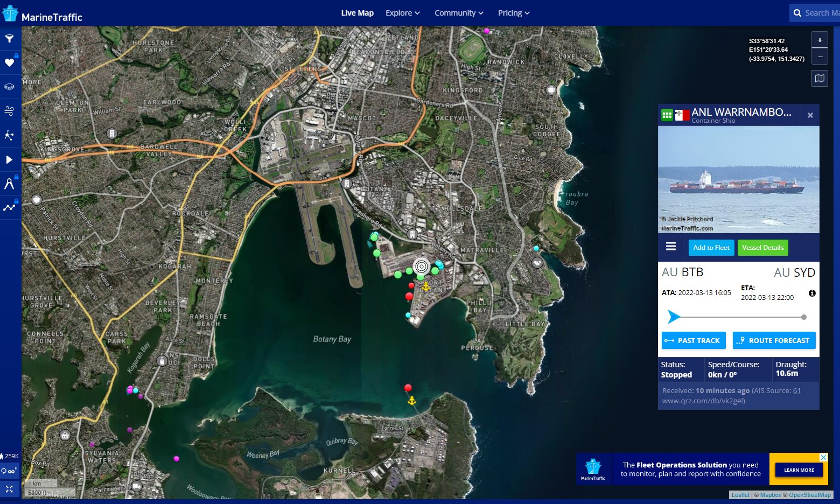Close the Fleet Operations ad
This screenshot has width=840, height=504.
[x=823, y=457]
